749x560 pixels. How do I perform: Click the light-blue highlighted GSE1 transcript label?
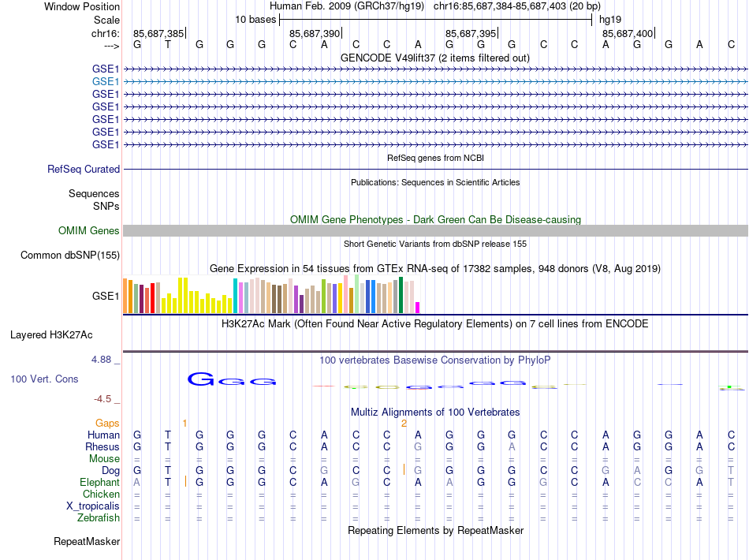[x=106, y=80]
